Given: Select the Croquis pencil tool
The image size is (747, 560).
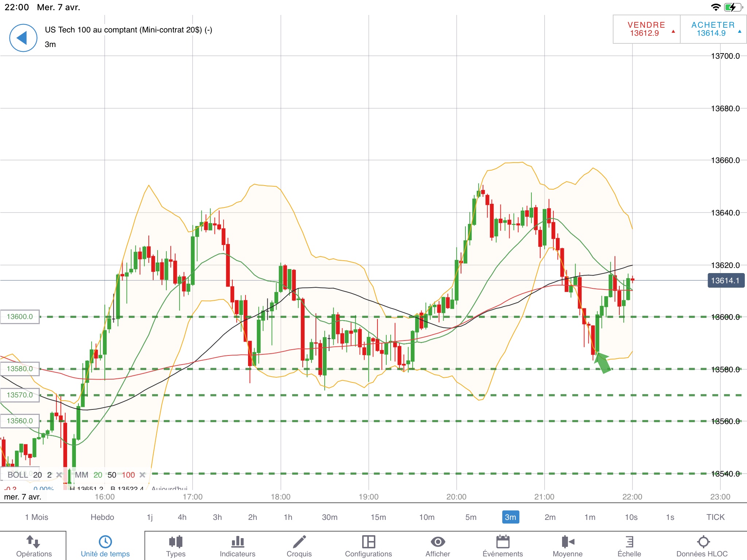Looking at the screenshot, I should [299, 542].
